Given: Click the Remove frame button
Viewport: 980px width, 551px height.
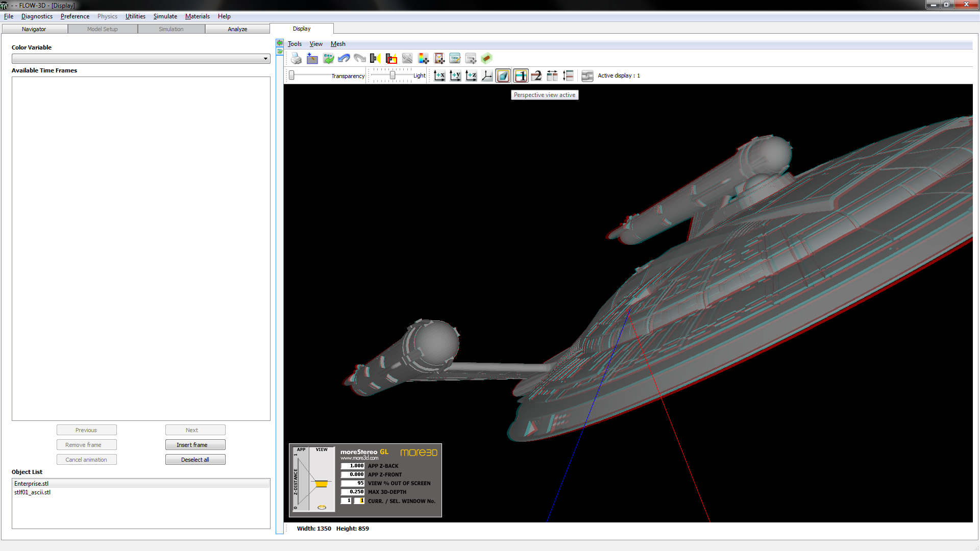Looking at the screenshot, I should click(x=86, y=445).
